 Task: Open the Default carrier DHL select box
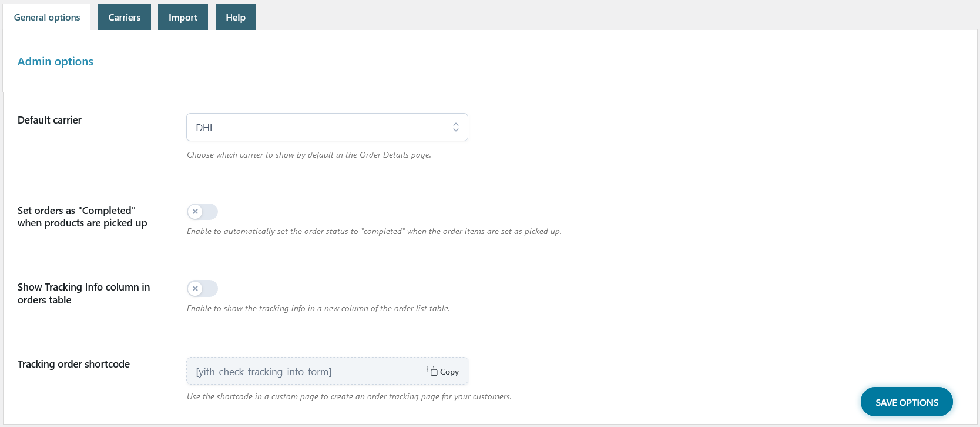click(317, 127)
